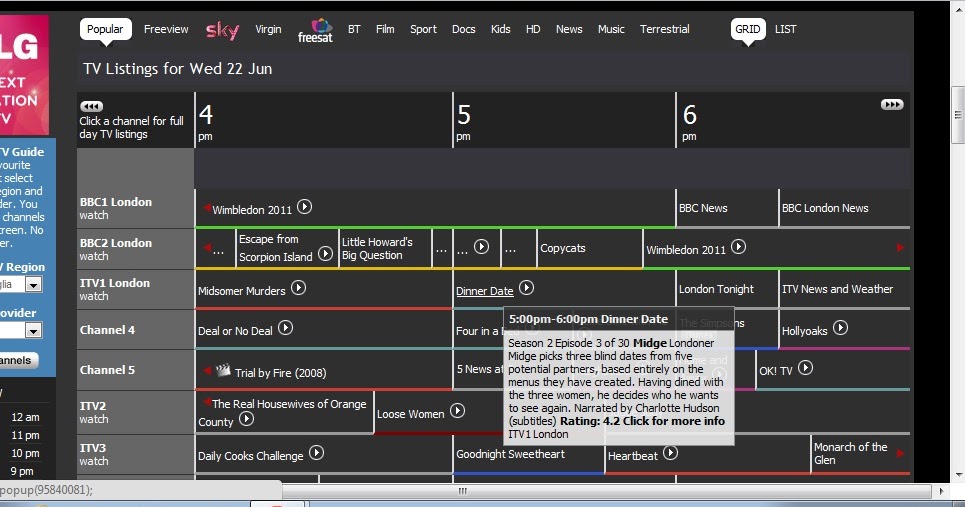The width and height of the screenshot is (965, 507).
Task: Play Midsomer Murders on ITV1
Action: (298, 288)
